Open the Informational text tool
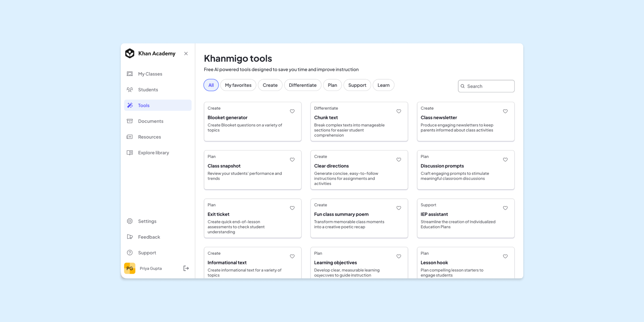This screenshot has height=322, width=644. click(253, 263)
